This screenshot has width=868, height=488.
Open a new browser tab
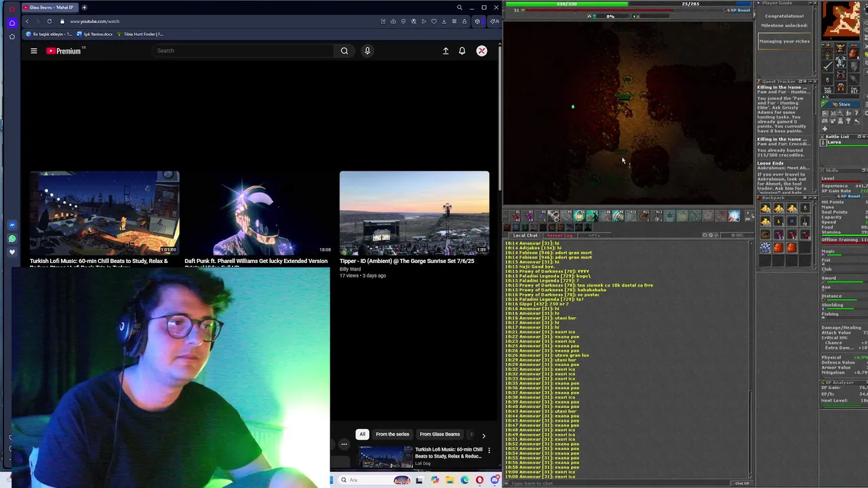coord(84,7)
